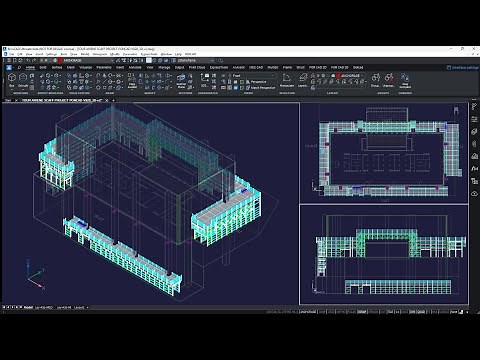This screenshot has height=360, width=480.
Task: Open the Structure panel from right sidebar
Action: point(474,107)
